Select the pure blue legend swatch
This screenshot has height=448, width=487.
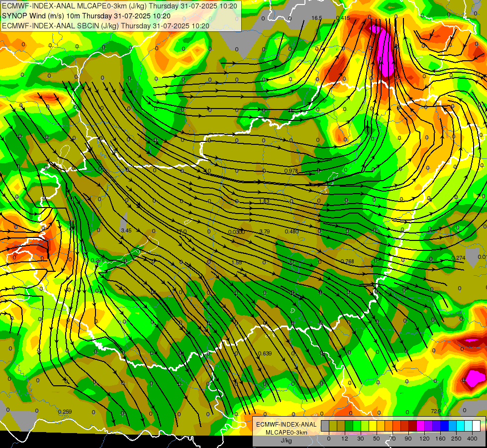pyautogui.click(x=445, y=426)
